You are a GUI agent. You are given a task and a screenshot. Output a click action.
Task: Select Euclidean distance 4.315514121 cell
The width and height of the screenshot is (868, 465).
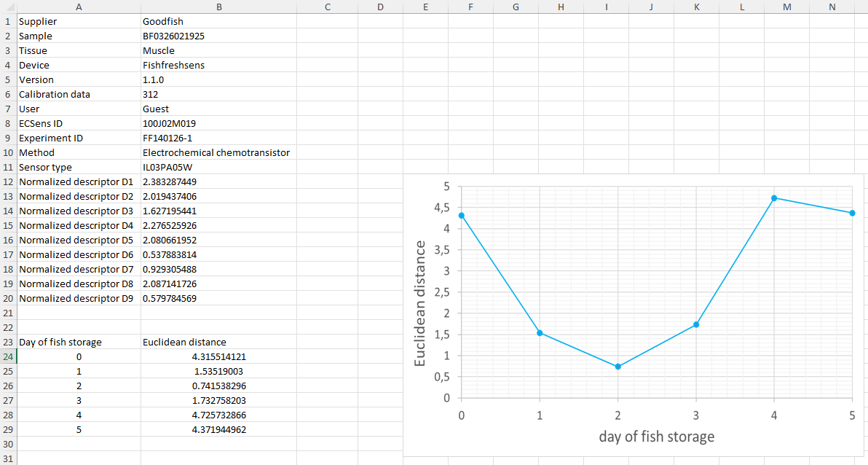click(218, 357)
